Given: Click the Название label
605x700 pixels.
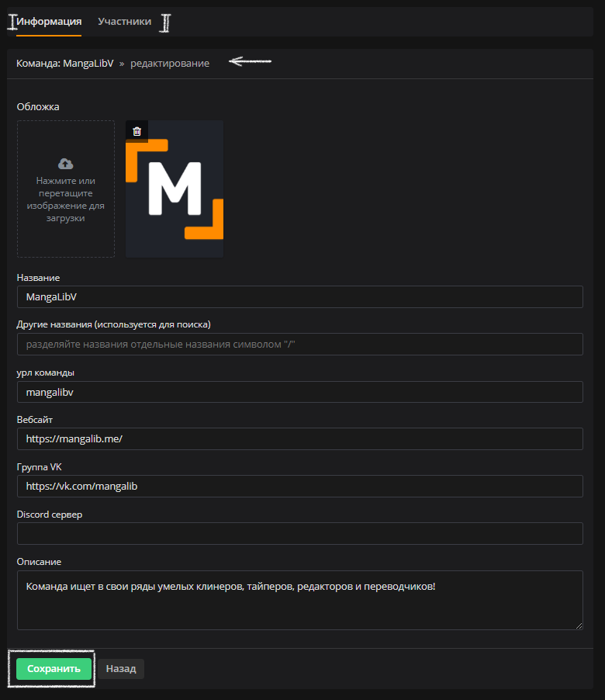Looking at the screenshot, I should pos(38,278).
